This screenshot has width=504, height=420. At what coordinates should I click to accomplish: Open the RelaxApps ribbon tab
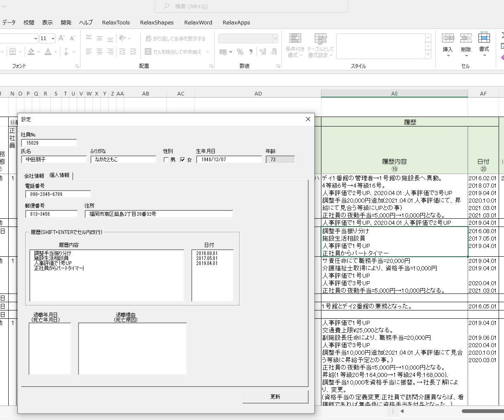[236, 22]
